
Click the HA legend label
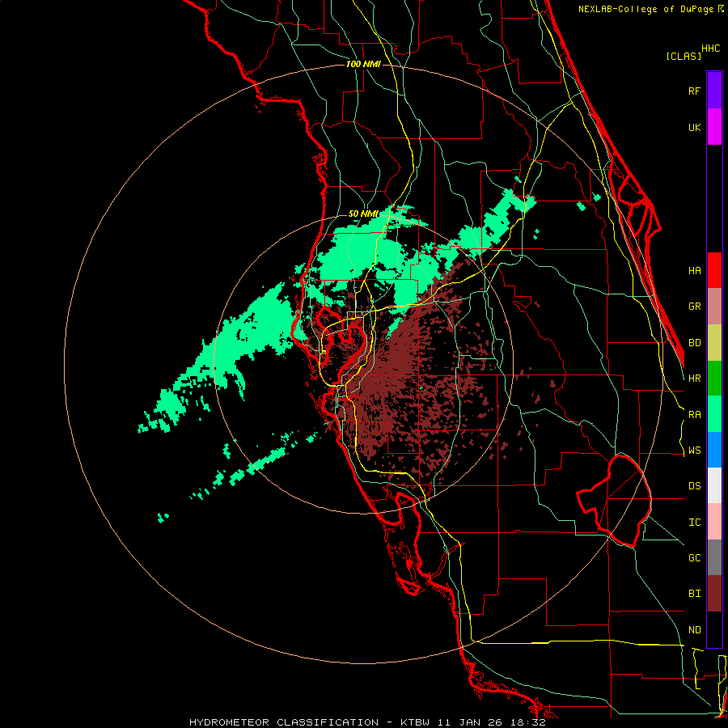tap(694, 271)
